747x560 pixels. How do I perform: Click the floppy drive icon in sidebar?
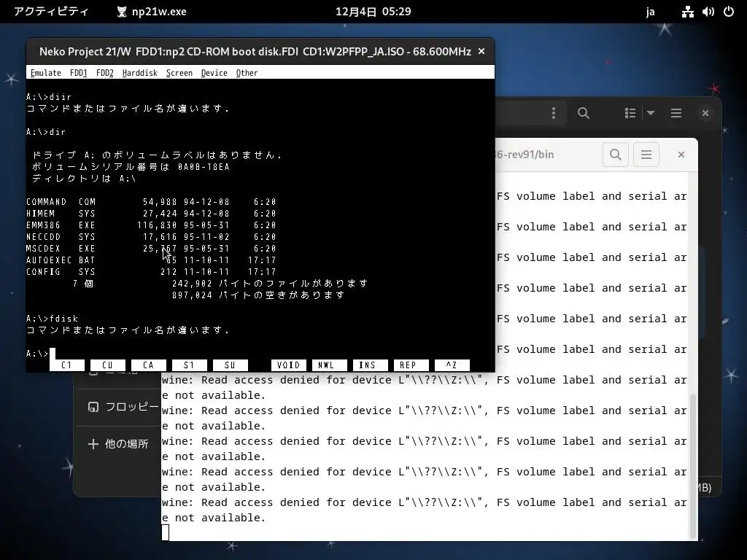93,407
